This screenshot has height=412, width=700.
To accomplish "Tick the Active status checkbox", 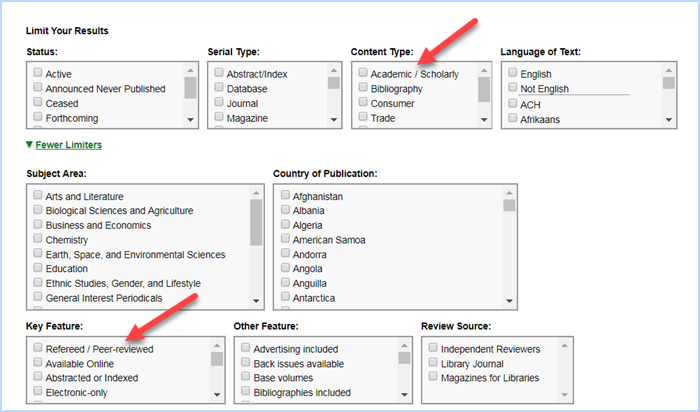I will coord(38,74).
